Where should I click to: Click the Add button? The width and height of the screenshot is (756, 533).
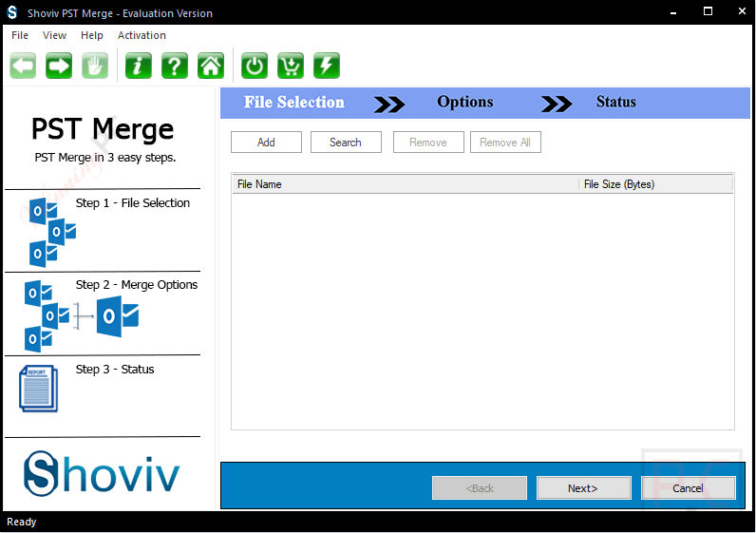tap(266, 143)
